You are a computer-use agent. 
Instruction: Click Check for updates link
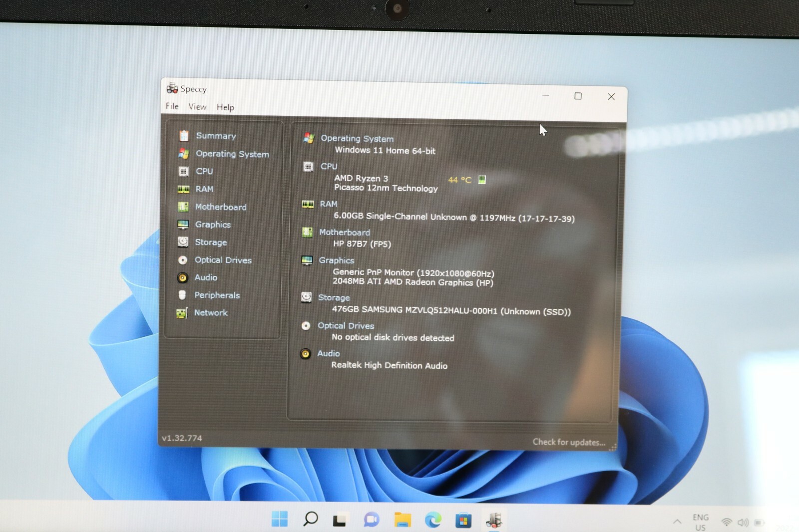pyautogui.click(x=569, y=442)
